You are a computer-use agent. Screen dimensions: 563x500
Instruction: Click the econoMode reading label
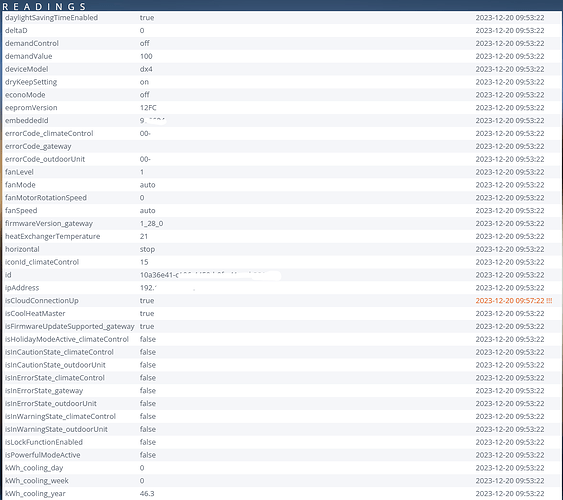point(25,95)
